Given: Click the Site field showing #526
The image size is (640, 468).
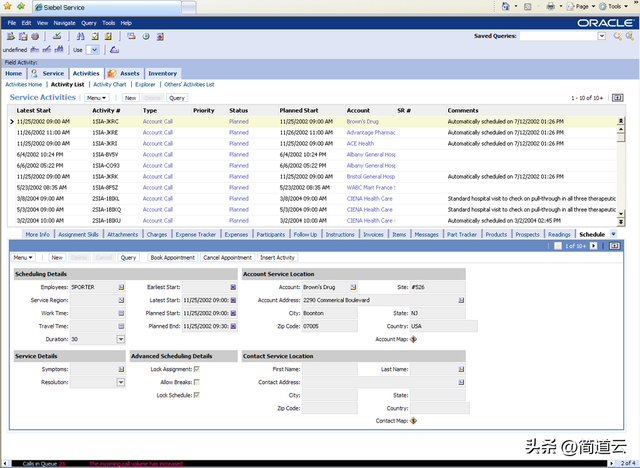Looking at the screenshot, I should (438, 287).
